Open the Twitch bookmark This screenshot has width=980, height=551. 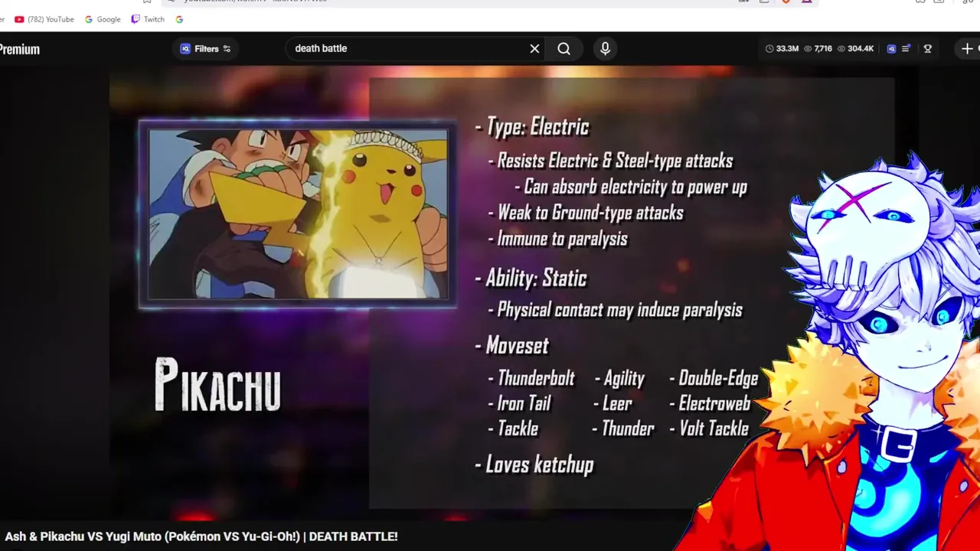[x=148, y=19]
